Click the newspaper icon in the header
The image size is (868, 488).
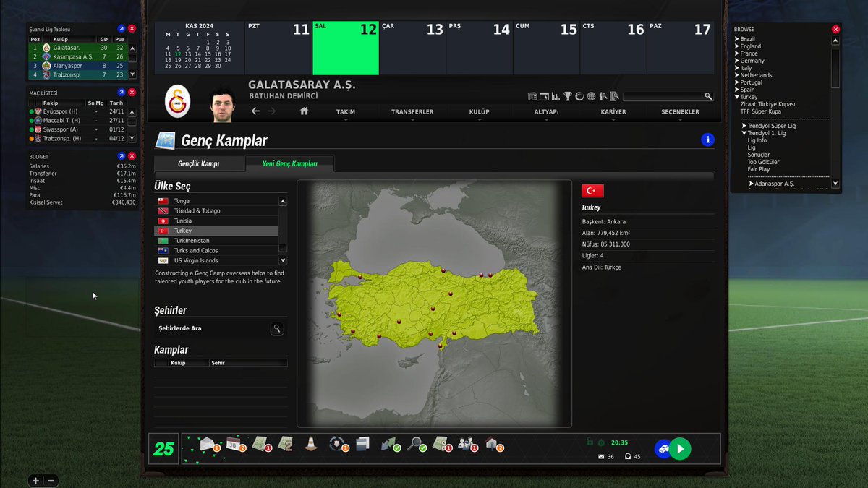(533, 96)
